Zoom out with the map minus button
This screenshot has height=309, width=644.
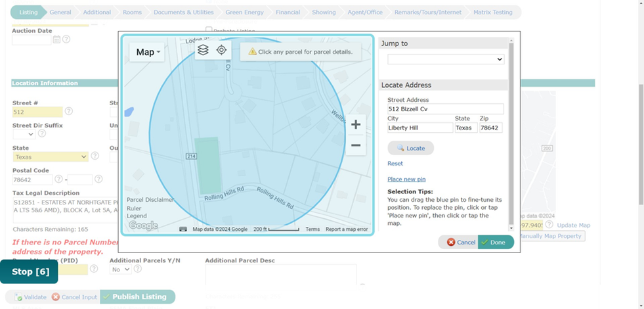[x=356, y=145]
